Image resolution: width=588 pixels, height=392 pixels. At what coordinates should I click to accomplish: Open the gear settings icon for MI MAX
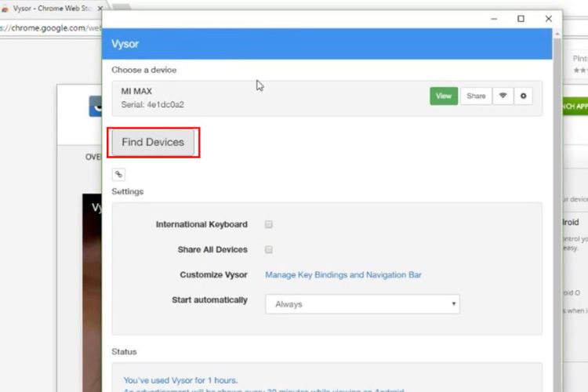point(523,96)
